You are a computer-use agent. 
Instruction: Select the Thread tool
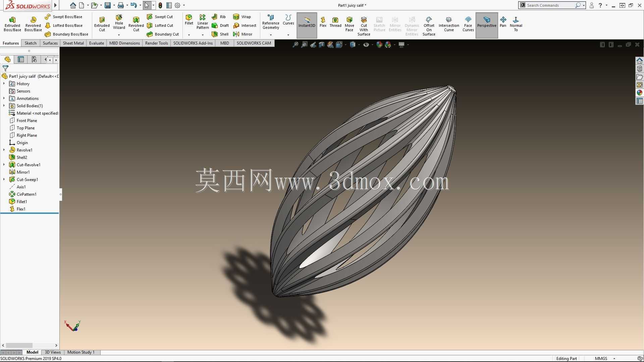pyautogui.click(x=335, y=22)
